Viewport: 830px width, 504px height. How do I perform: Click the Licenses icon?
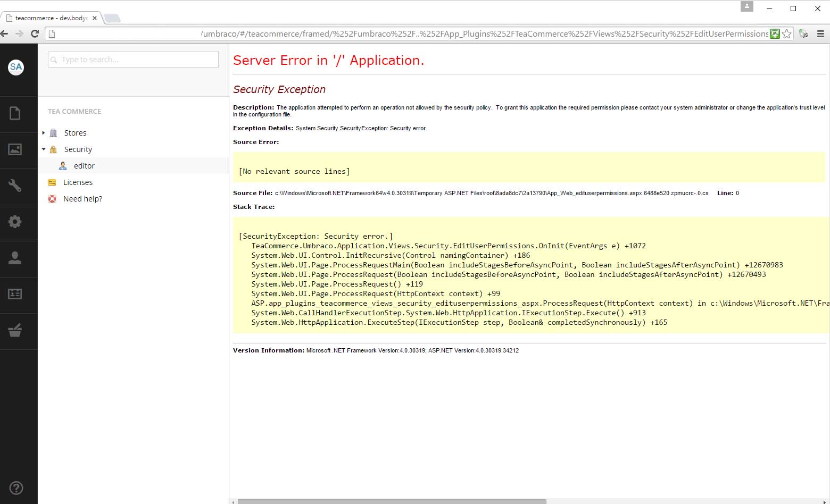click(52, 182)
